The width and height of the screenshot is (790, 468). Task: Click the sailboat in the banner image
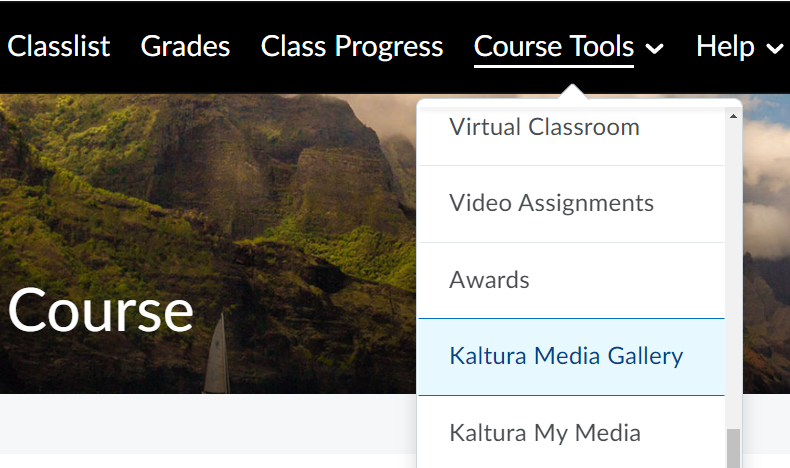click(x=216, y=360)
